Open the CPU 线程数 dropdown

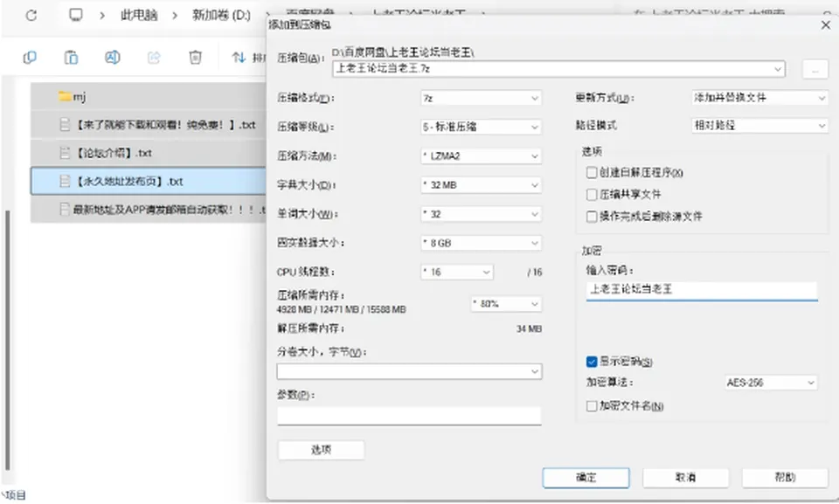pos(457,272)
